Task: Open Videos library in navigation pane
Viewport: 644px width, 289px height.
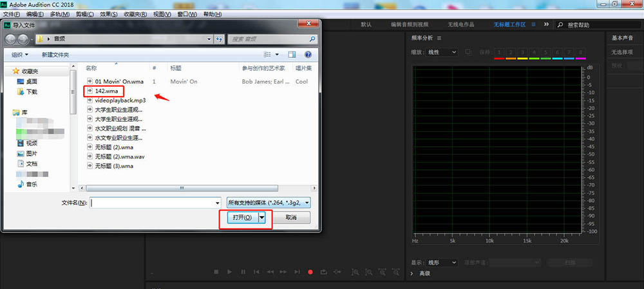Action: pos(27,144)
